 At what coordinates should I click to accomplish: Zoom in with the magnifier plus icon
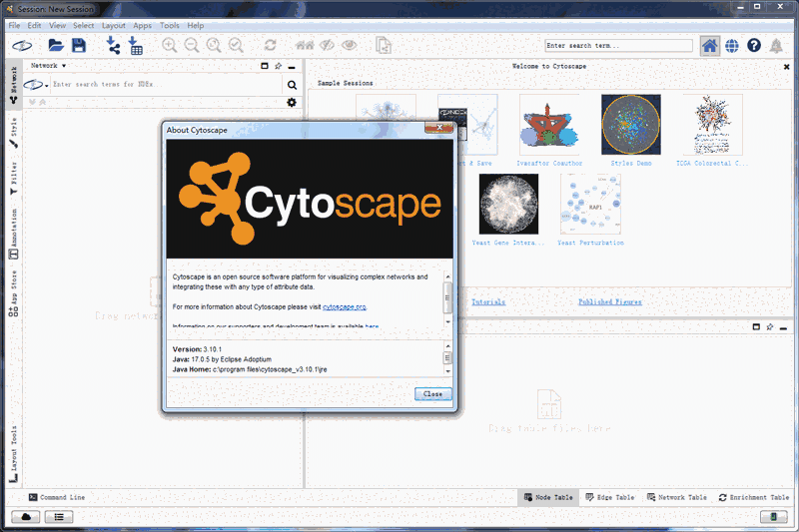tap(169, 45)
